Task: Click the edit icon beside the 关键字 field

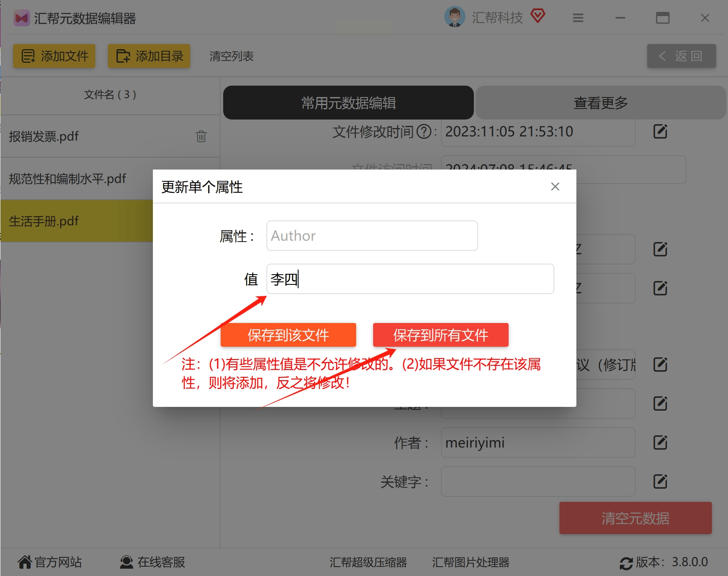Action: tap(660, 482)
